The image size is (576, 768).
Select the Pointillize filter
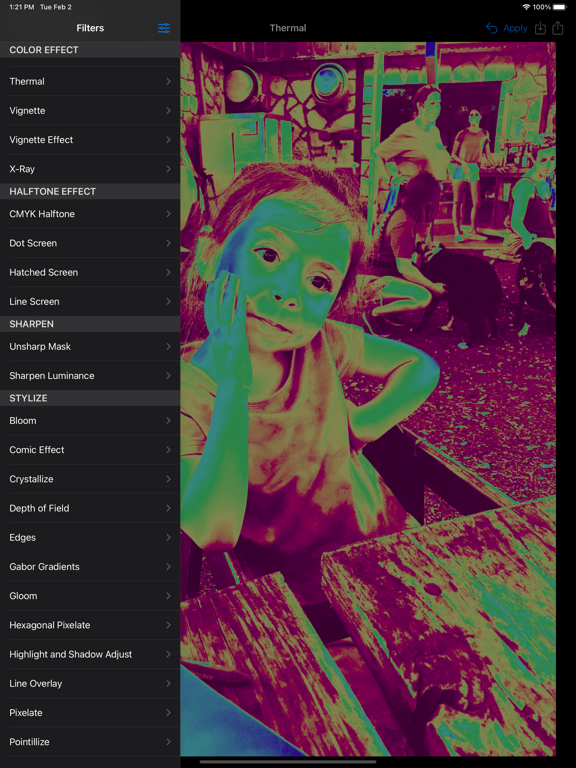(x=90, y=742)
